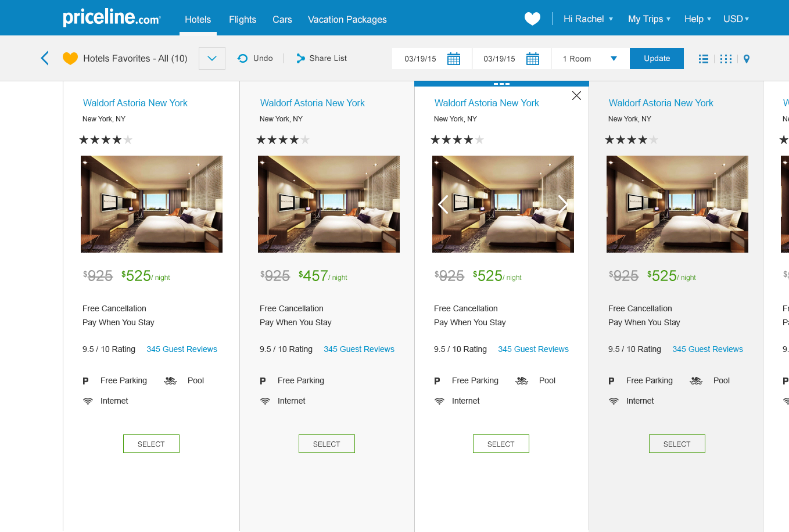789x532 pixels.
Task: Click the Undo circular arrow icon
Action: 243,58
